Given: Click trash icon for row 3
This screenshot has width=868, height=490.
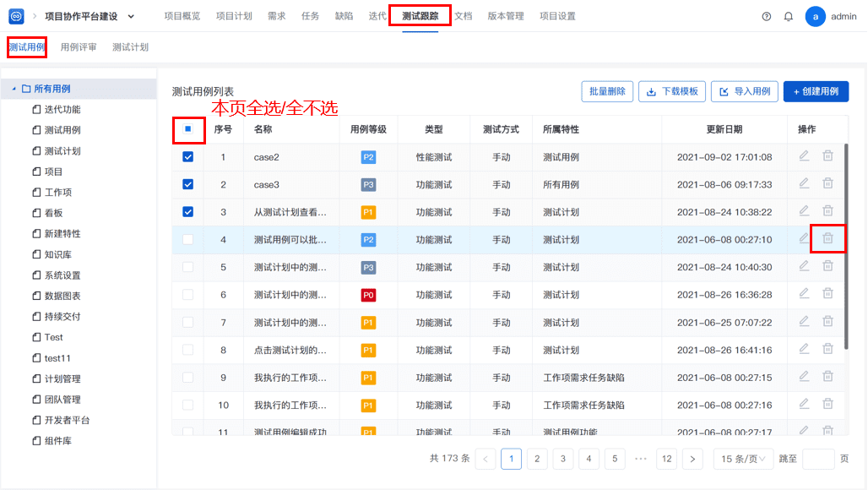Looking at the screenshot, I should 827,211.
